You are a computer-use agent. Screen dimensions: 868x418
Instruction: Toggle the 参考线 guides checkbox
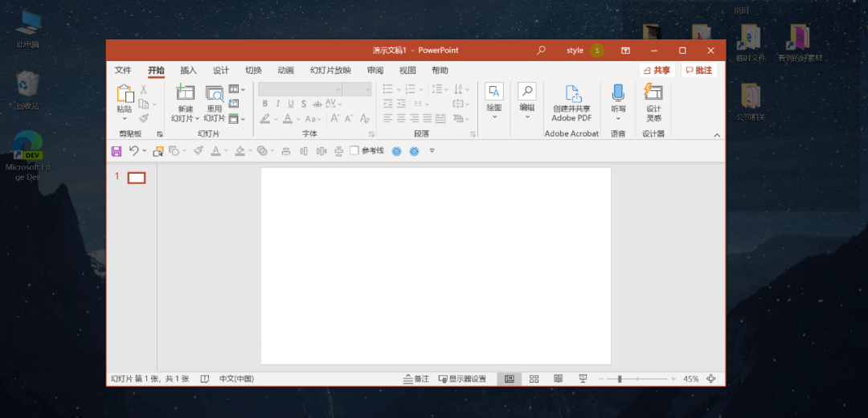(355, 150)
